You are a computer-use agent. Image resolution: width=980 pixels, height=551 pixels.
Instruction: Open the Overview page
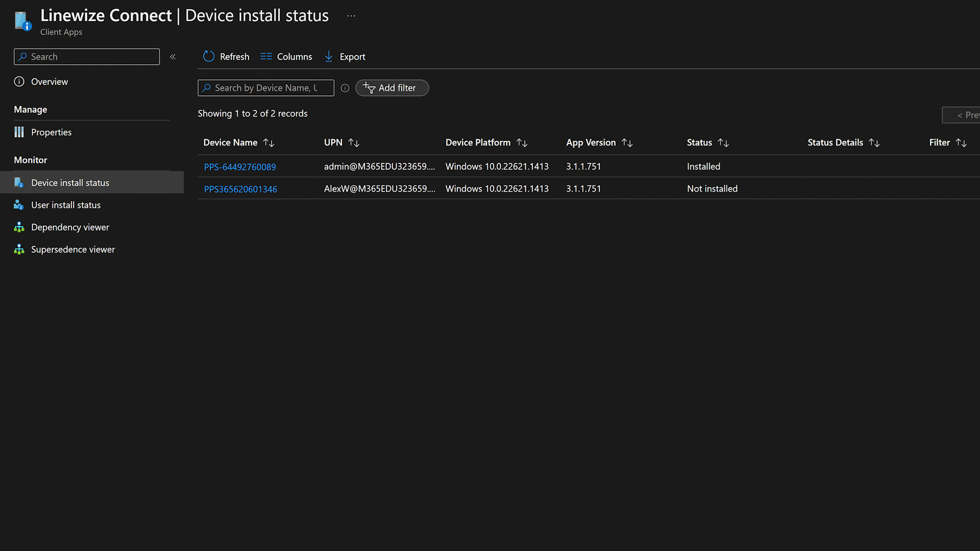coord(49,82)
